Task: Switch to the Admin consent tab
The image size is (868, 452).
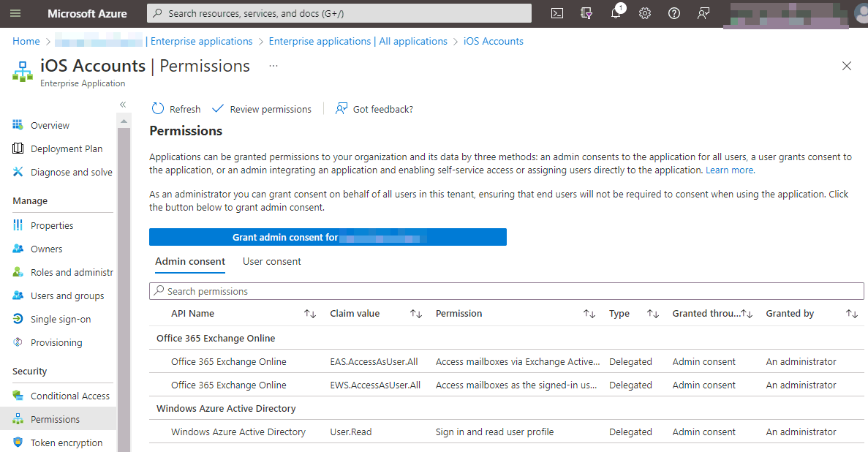Action: (190, 261)
